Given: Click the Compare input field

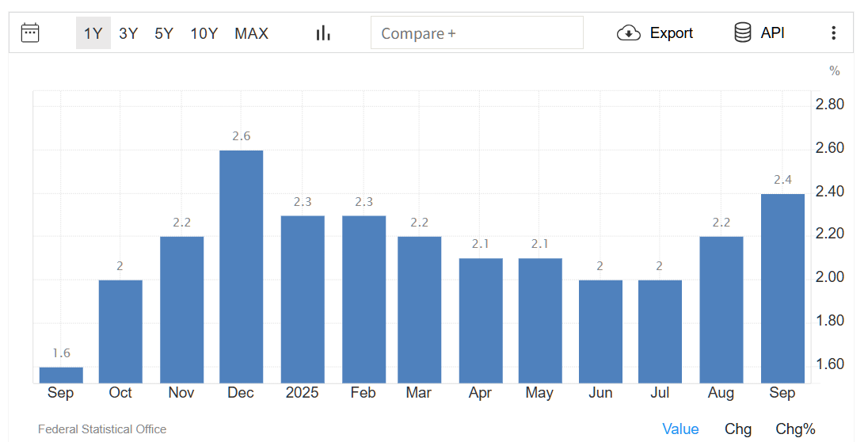Looking at the screenshot, I should click(477, 33).
